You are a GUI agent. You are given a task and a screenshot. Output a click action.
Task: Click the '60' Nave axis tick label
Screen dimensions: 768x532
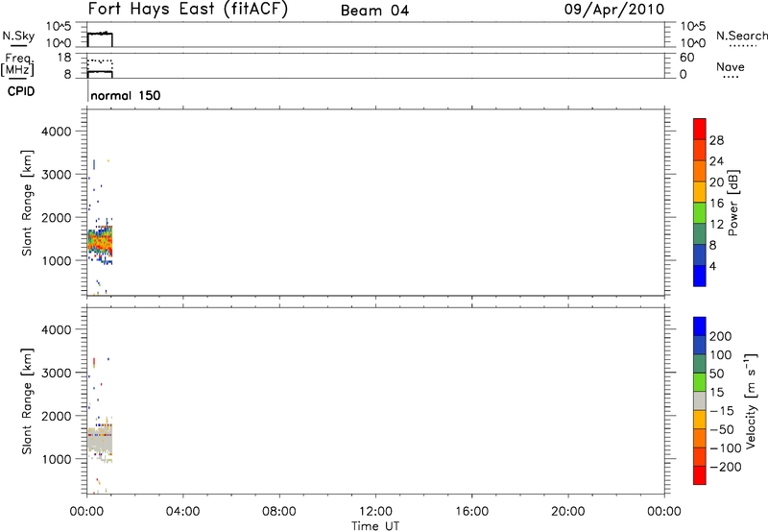(686, 58)
